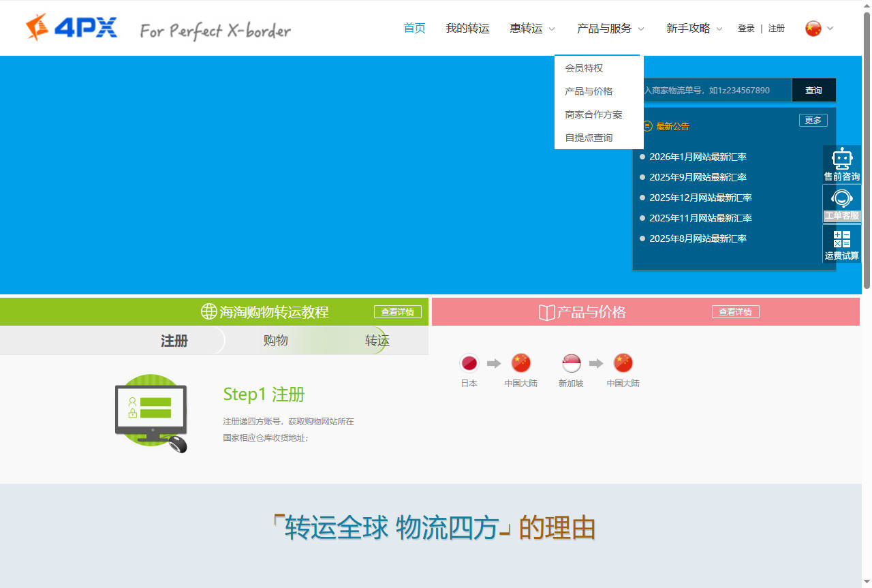
Task: Click 更多 to view more announcements
Action: [x=813, y=120]
